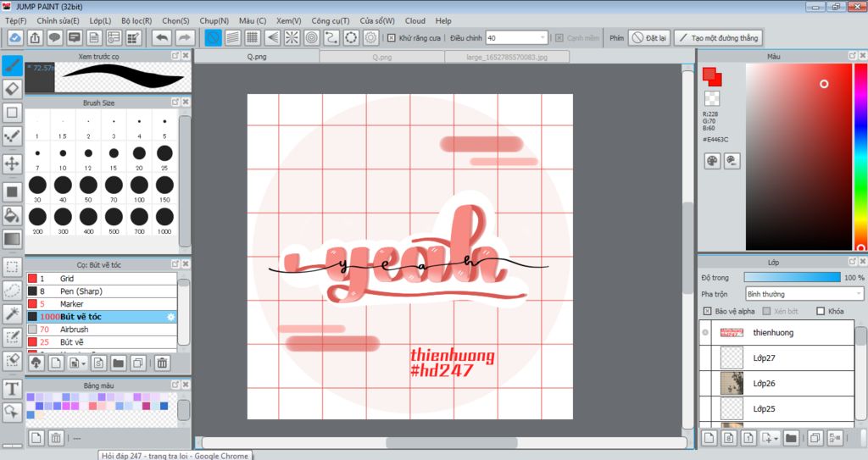Click the transparent color swatch
Viewport: 868px width, 460px height.
click(x=712, y=98)
